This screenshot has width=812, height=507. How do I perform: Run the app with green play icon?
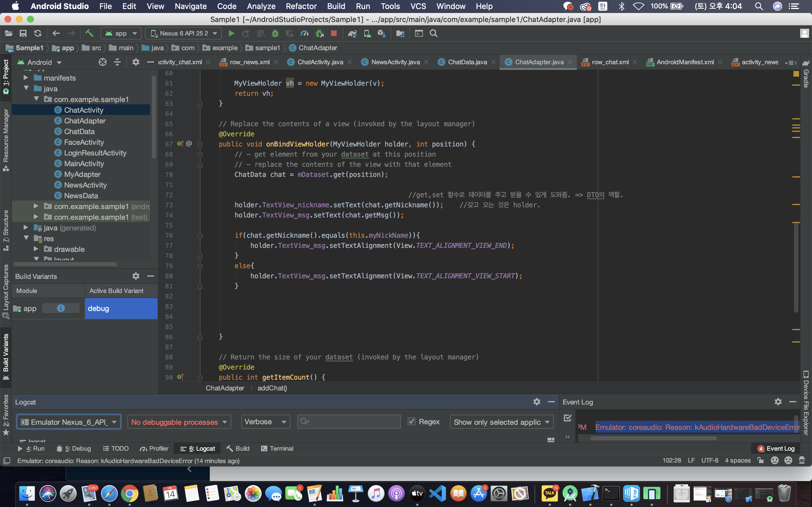231,33
